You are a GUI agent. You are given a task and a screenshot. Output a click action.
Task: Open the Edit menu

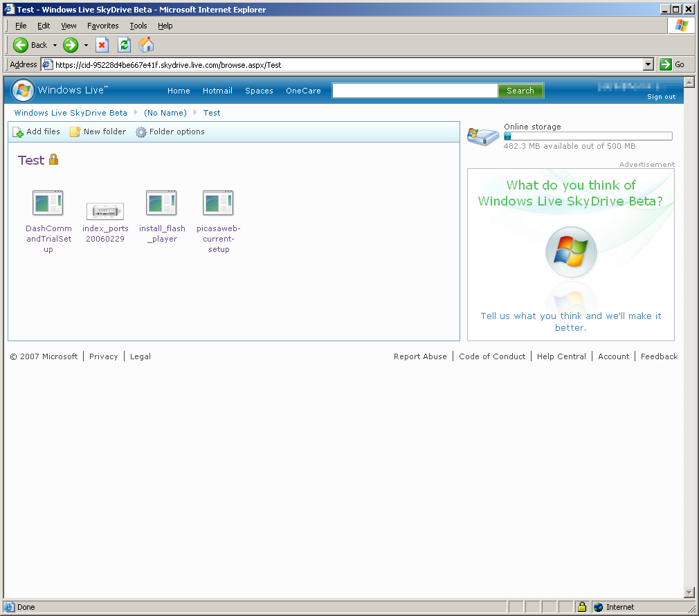click(x=43, y=26)
